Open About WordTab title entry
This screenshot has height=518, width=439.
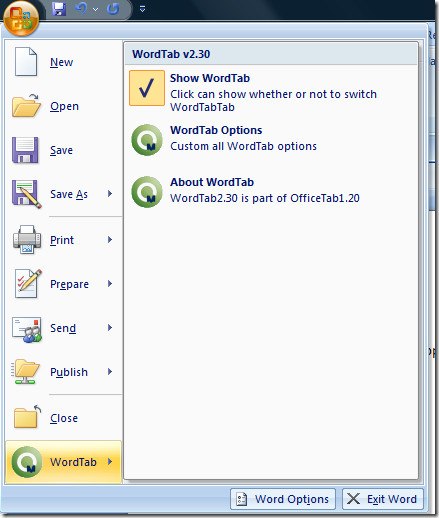point(212,182)
